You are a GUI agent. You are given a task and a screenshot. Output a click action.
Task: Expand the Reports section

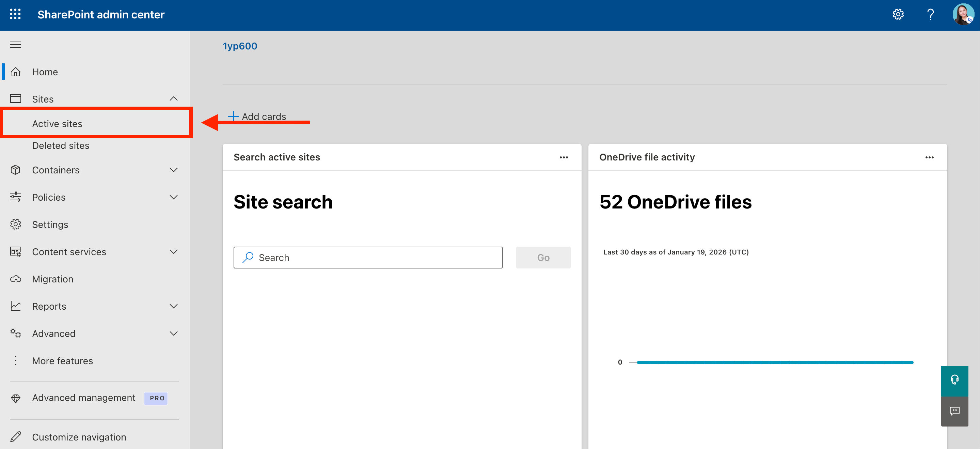[173, 306]
